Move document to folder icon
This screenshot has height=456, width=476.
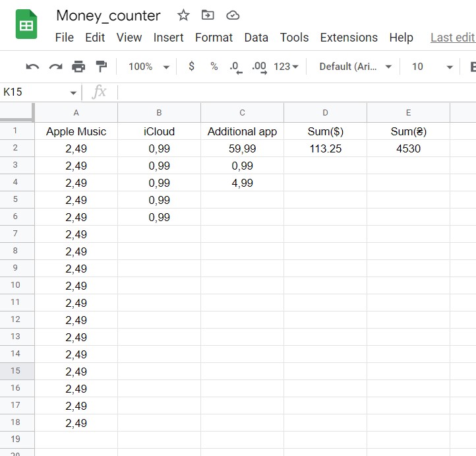pos(208,15)
